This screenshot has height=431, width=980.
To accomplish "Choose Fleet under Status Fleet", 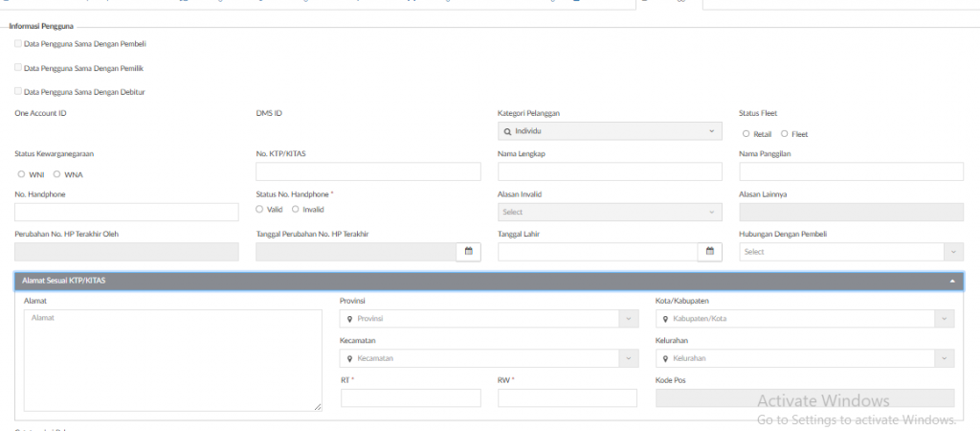I will coord(785,134).
